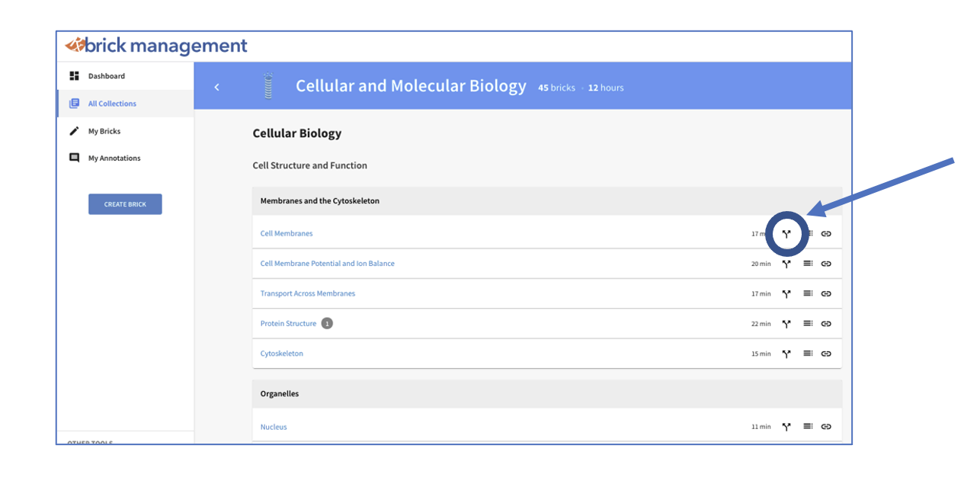Click the annotation count badge on Protein Structure
Screen dimensions: 980x503
click(x=327, y=323)
